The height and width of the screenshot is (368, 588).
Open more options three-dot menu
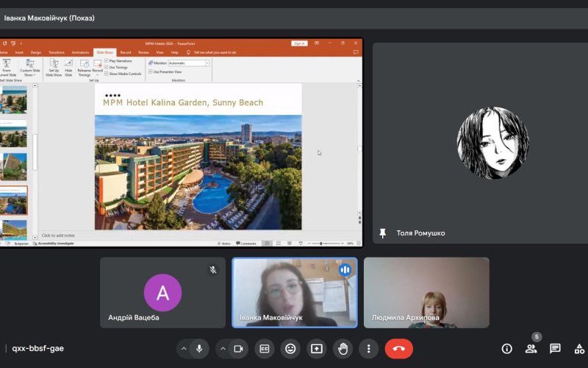[369, 349]
